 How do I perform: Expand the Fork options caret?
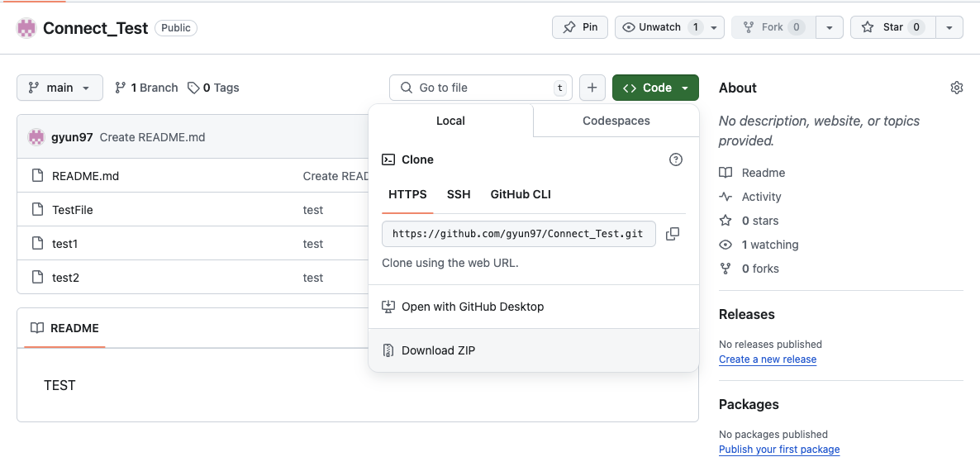(x=830, y=27)
